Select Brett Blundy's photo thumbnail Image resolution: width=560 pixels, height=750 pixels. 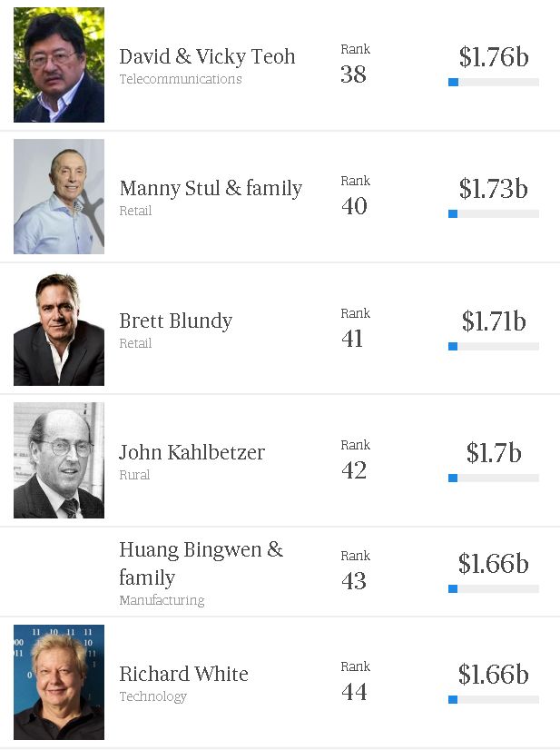coord(59,329)
